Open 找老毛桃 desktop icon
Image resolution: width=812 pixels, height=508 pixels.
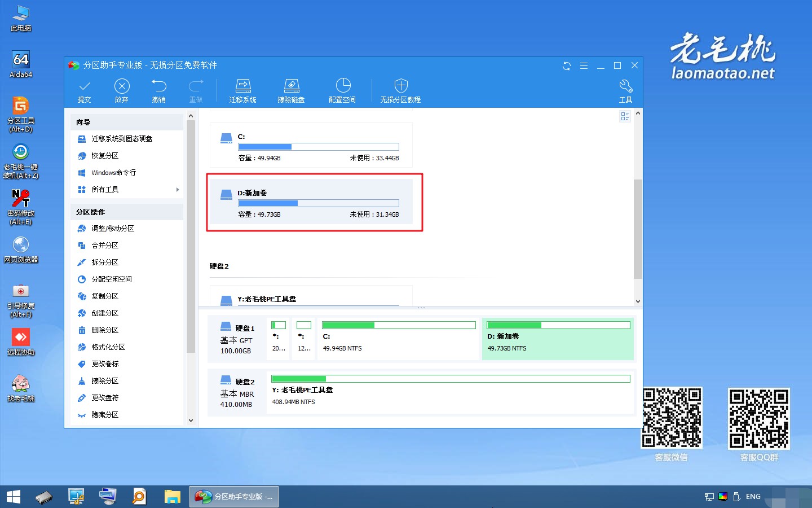tap(21, 388)
